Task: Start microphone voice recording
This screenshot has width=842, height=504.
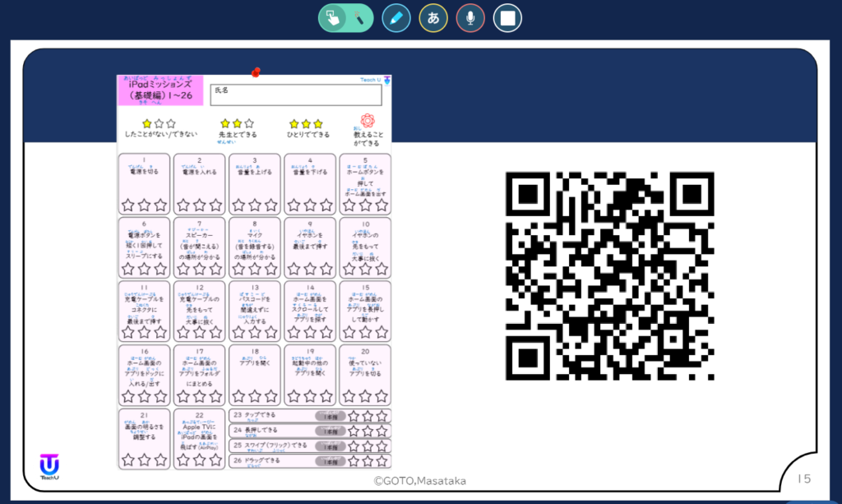Action: coord(470,18)
